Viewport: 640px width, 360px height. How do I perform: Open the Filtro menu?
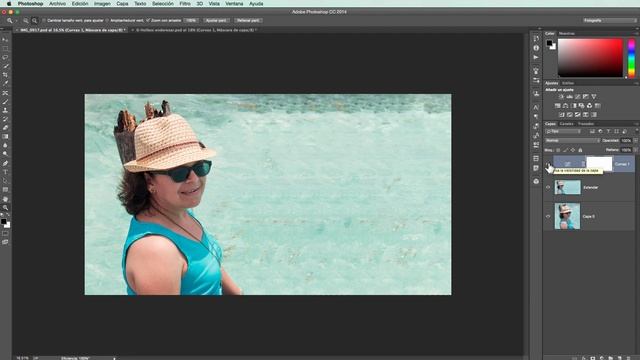pyautogui.click(x=185, y=3)
